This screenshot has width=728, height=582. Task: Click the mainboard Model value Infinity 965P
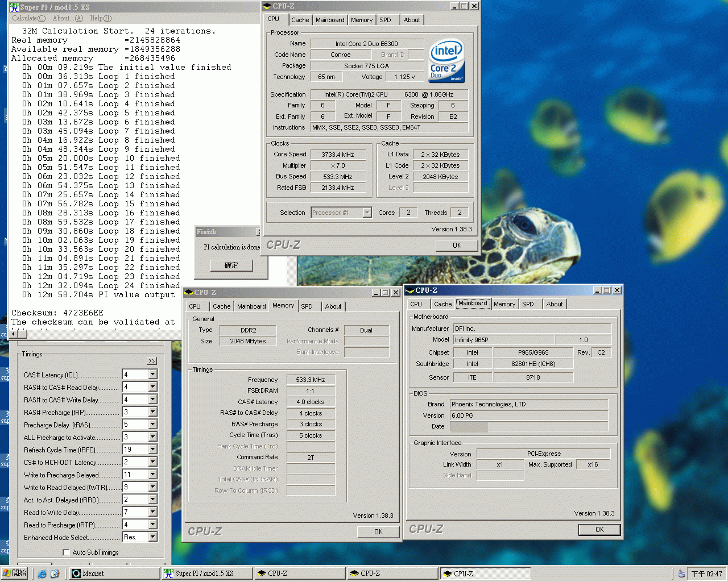tap(503, 340)
